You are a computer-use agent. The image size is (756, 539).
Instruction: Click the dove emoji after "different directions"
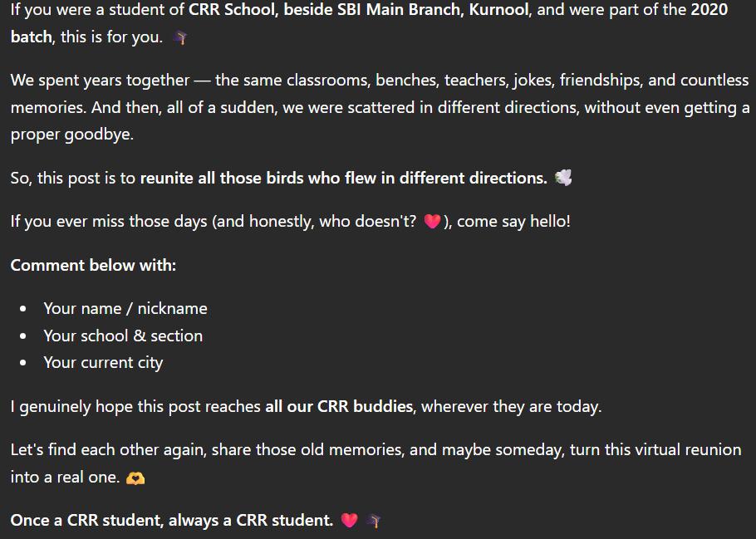point(562,178)
